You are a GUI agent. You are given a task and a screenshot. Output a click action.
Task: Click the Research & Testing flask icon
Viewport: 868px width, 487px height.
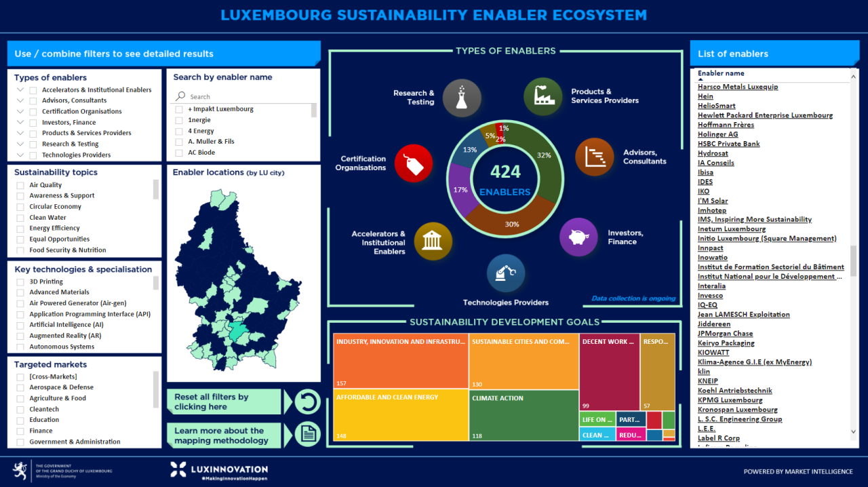pyautogui.click(x=462, y=98)
